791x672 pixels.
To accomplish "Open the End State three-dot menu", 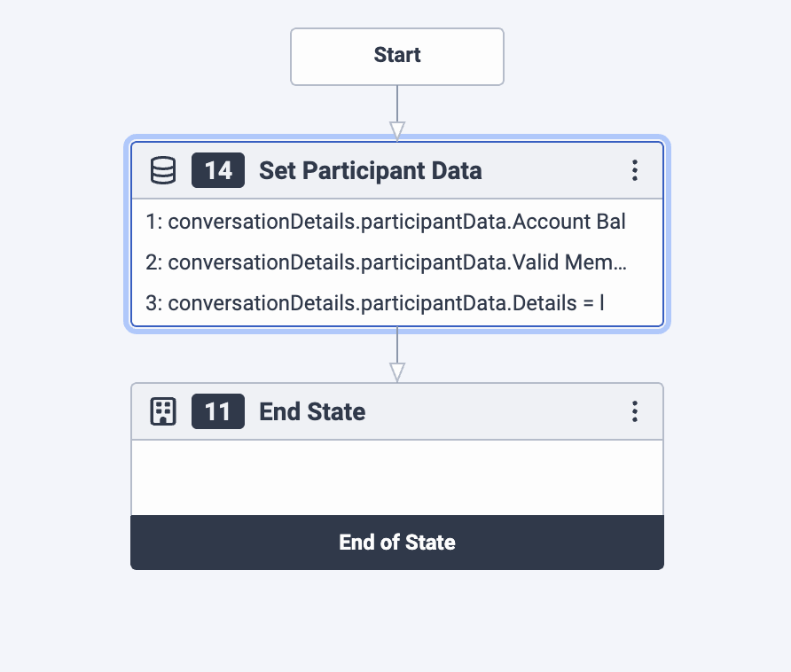I will point(634,411).
